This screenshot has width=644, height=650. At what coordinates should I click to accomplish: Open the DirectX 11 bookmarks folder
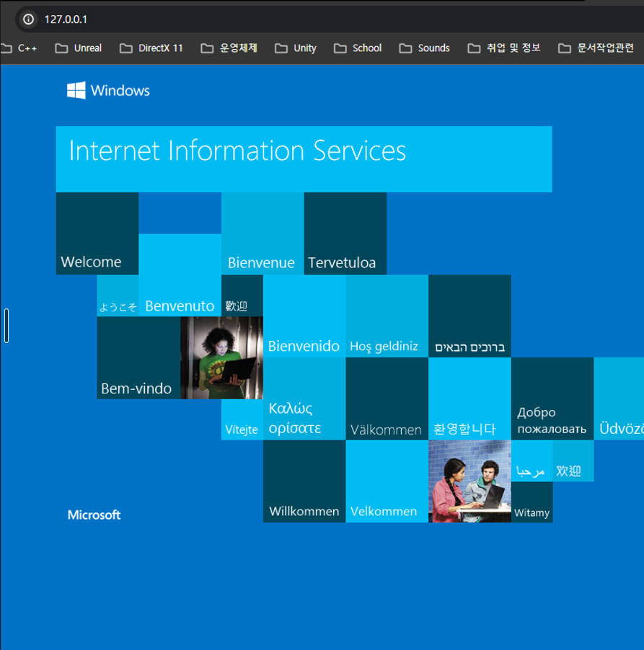coord(151,48)
